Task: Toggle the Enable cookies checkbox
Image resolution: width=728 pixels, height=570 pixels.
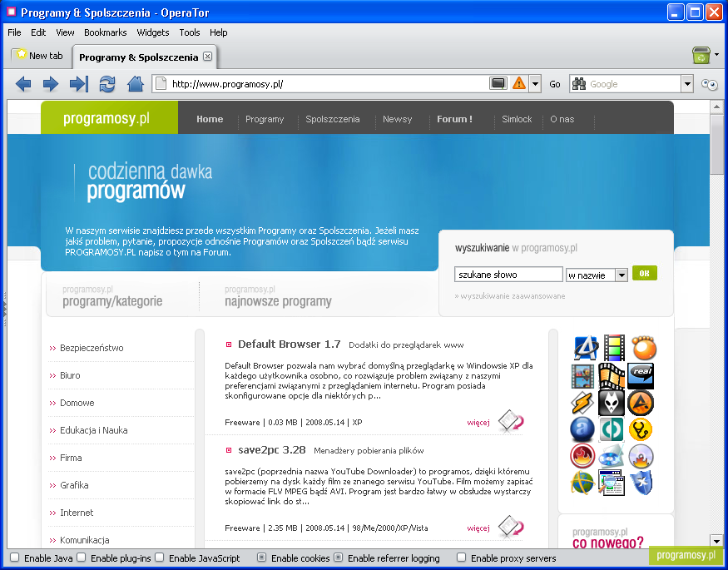Action: tap(262, 558)
